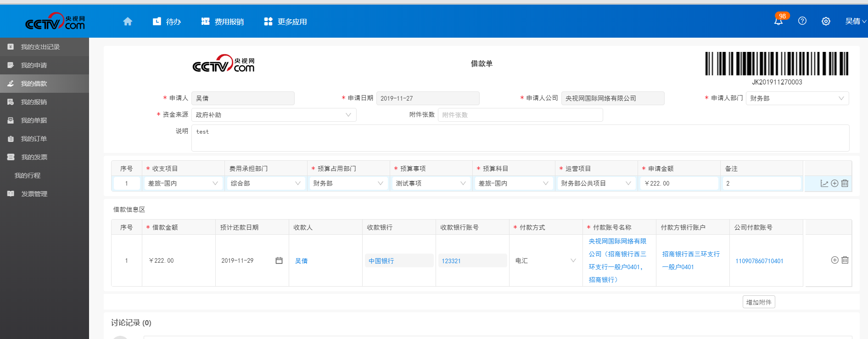Screen dimensions: 868x339
Task: Open calendar picker for 预计还款日期
Action: 279,260
